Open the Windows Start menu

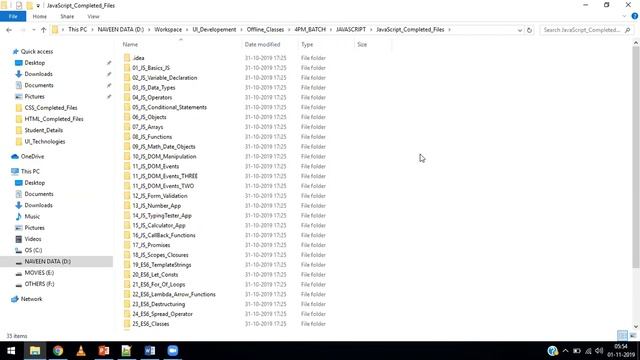(x=11, y=351)
